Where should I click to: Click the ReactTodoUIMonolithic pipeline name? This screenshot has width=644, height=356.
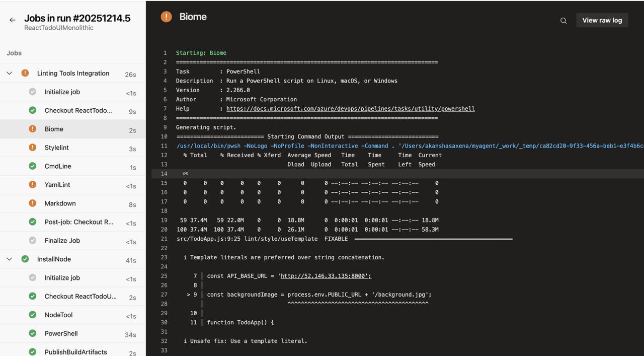click(59, 28)
